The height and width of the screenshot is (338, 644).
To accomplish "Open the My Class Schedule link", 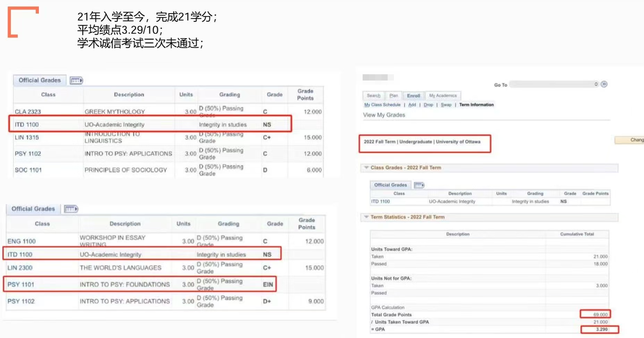I will 382,105.
